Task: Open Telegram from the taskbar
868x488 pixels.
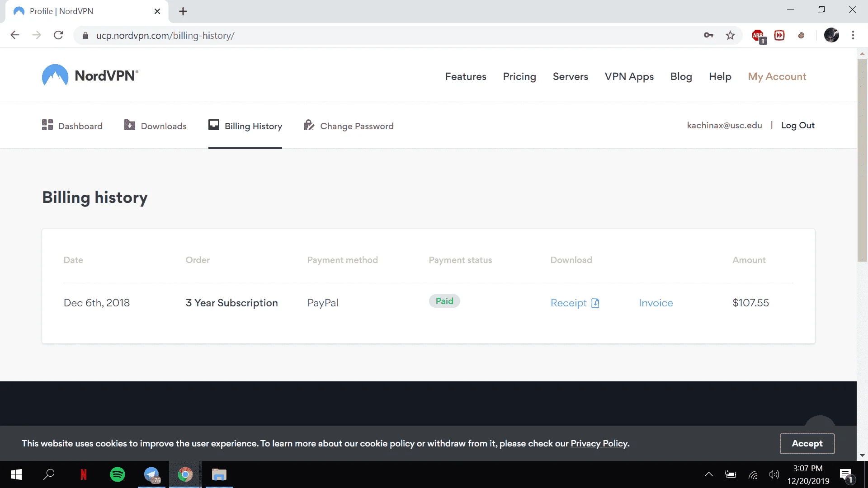Action: (152, 474)
